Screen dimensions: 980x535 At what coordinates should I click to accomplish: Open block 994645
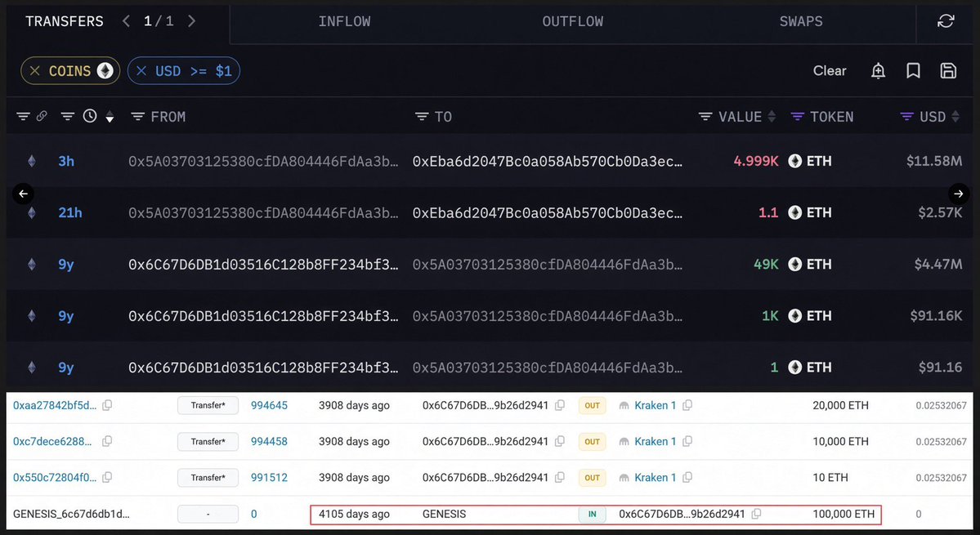tap(270, 405)
